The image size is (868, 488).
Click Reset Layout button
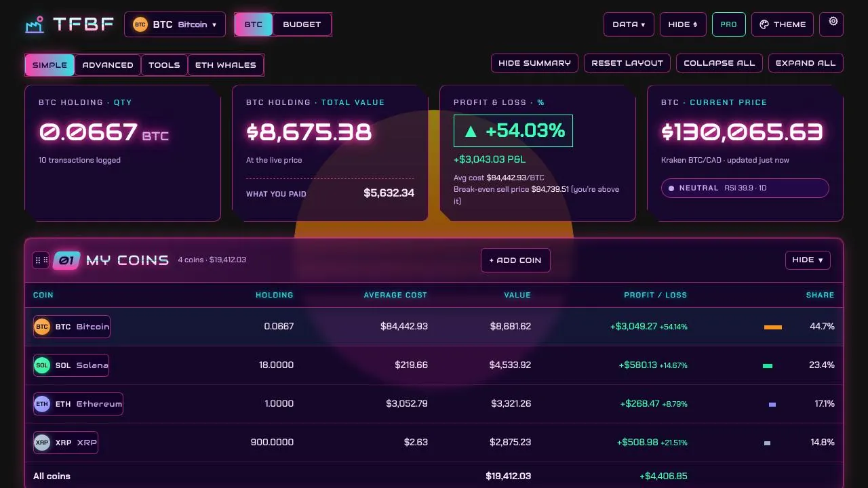point(627,63)
